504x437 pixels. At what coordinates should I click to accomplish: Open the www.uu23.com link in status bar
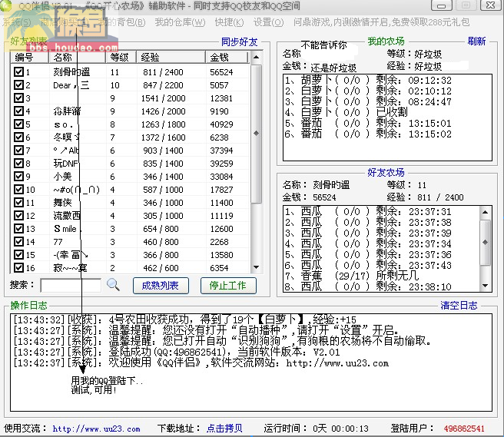(x=97, y=429)
